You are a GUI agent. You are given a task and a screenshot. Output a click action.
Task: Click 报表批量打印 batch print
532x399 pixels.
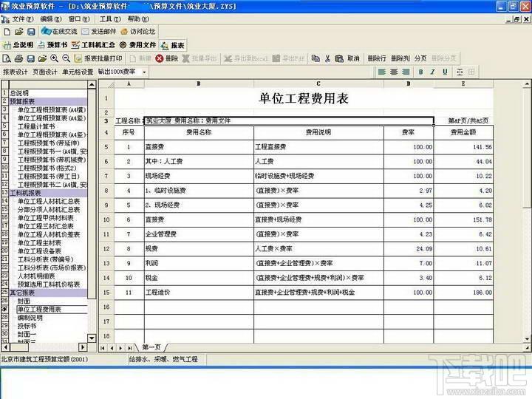(x=98, y=58)
